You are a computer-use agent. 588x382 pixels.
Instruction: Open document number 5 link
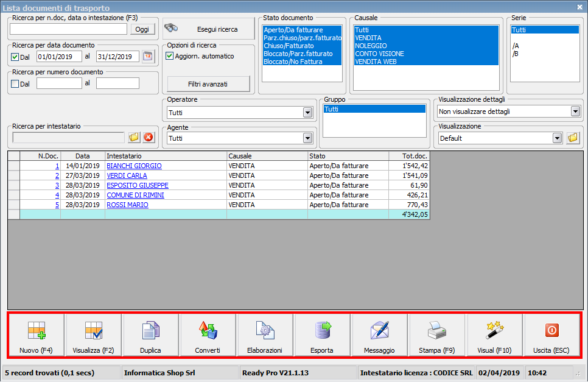point(57,205)
